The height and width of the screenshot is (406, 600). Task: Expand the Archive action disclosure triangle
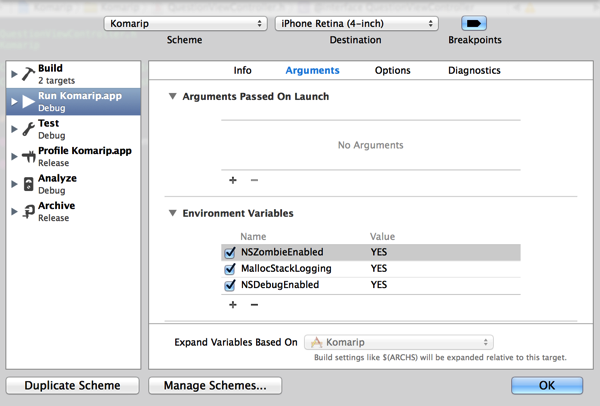point(14,212)
